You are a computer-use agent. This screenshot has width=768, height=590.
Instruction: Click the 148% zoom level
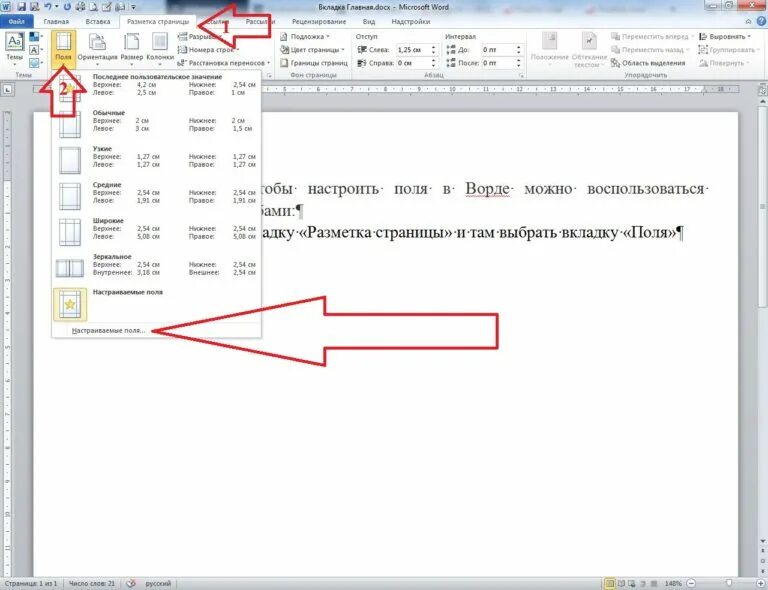point(673,583)
